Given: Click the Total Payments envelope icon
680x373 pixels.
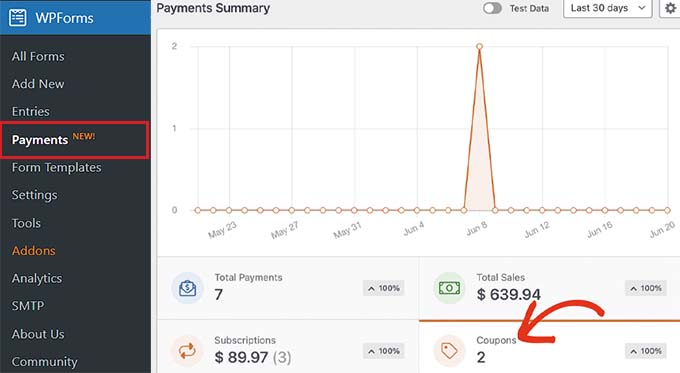Looking at the screenshot, I should 187,288.
